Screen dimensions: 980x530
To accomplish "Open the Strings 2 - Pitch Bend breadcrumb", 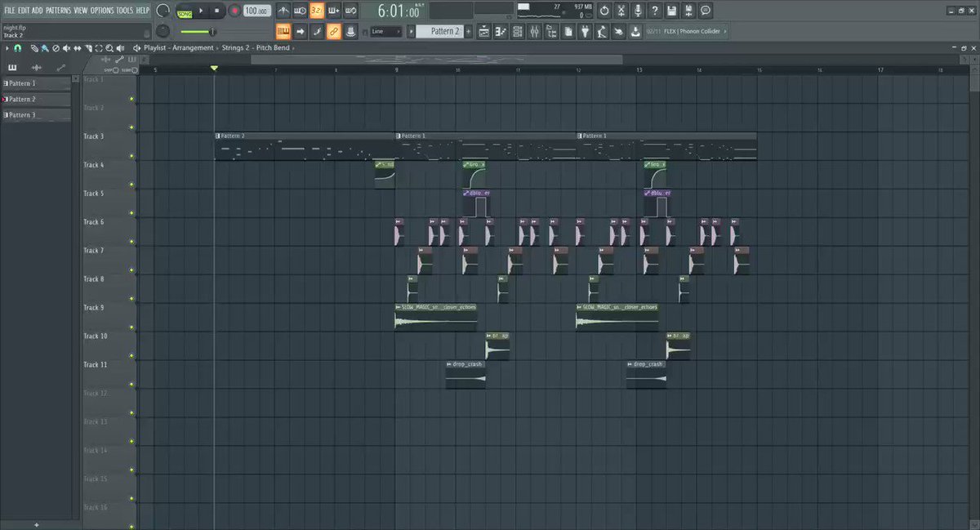I will tap(255, 48).
